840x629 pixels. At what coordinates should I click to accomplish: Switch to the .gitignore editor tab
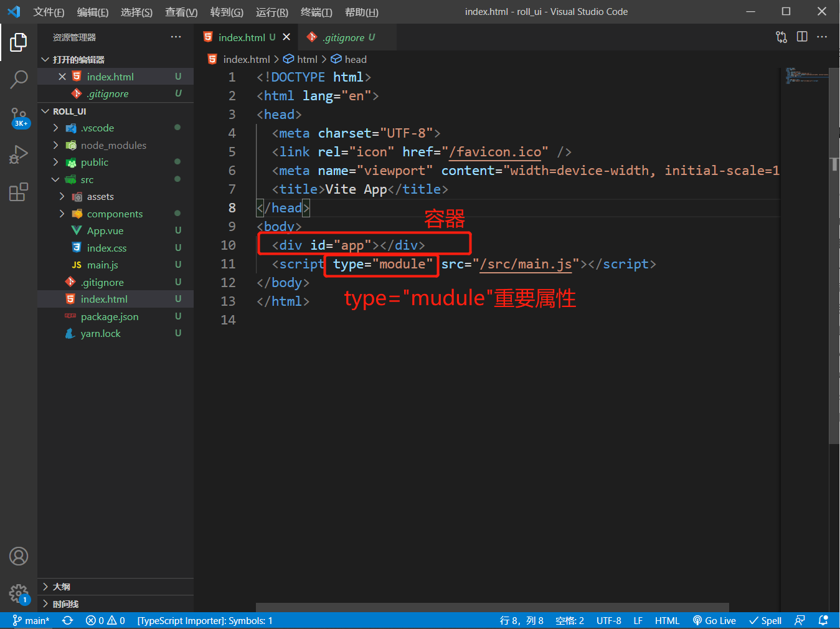click(347, 37)
